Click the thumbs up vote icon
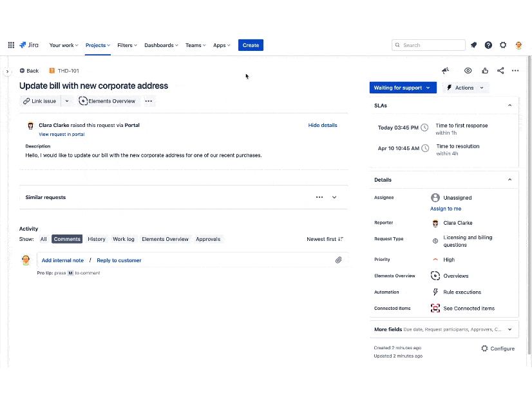Screen dimensions: 532x402 pos(484,71)
